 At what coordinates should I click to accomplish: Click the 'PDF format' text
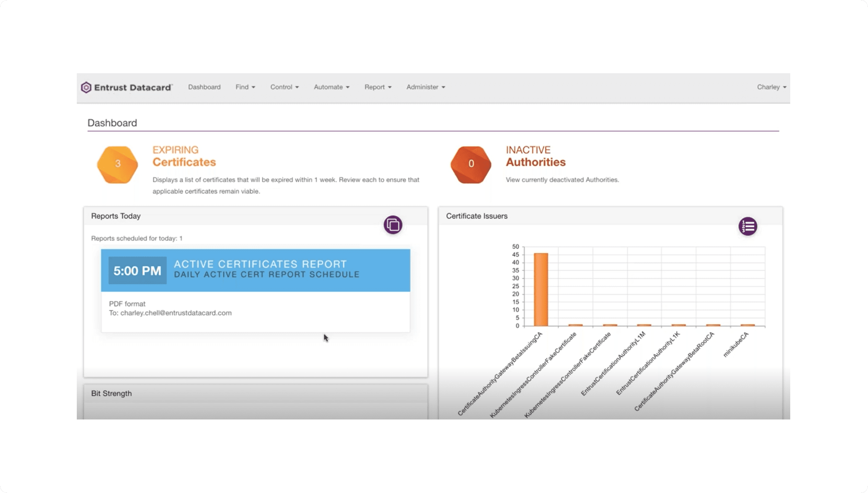coord(127,304)
